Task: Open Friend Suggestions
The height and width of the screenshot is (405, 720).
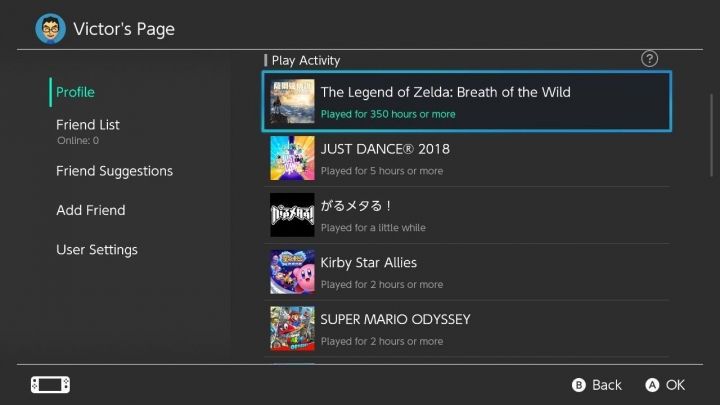Action: point(114,171)
